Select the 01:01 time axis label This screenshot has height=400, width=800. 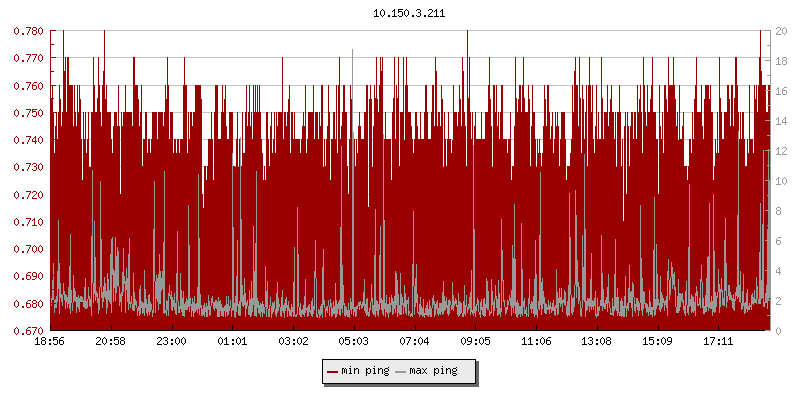[232, 341]
